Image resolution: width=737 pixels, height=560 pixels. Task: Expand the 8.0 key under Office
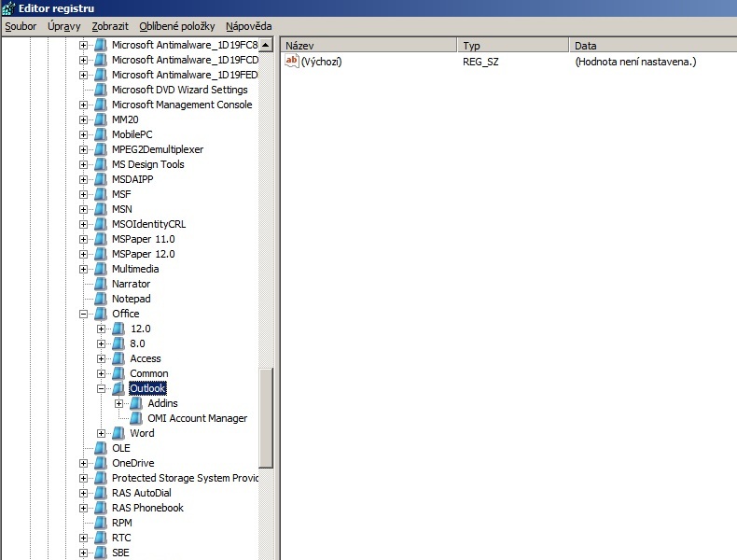(x=101, y=344)
